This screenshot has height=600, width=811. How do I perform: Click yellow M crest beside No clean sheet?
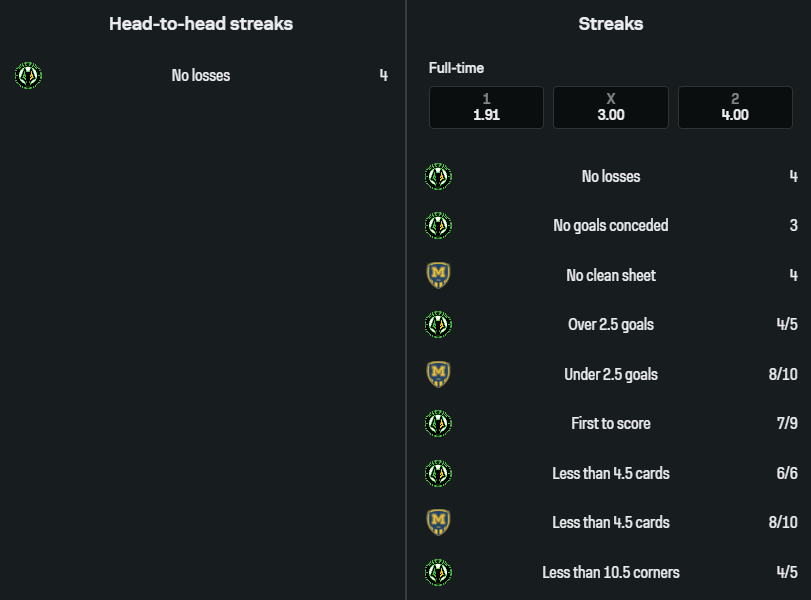point(438,275)
